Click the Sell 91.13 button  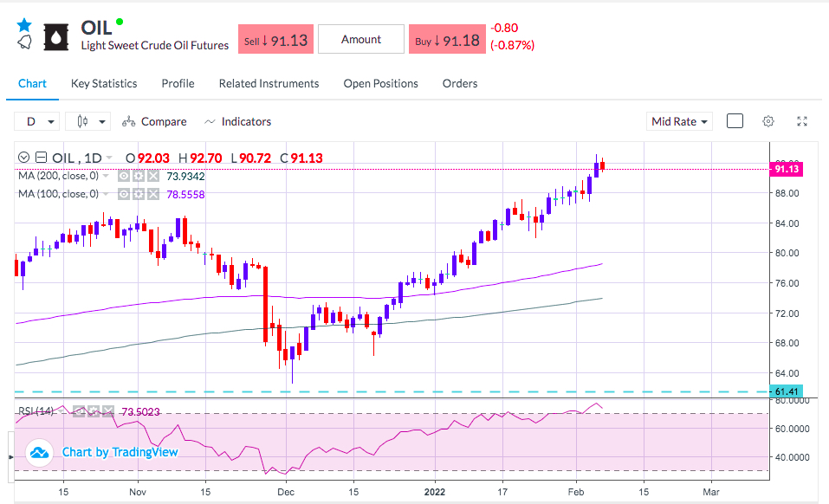pyautogui.click(x=275, y=39)
